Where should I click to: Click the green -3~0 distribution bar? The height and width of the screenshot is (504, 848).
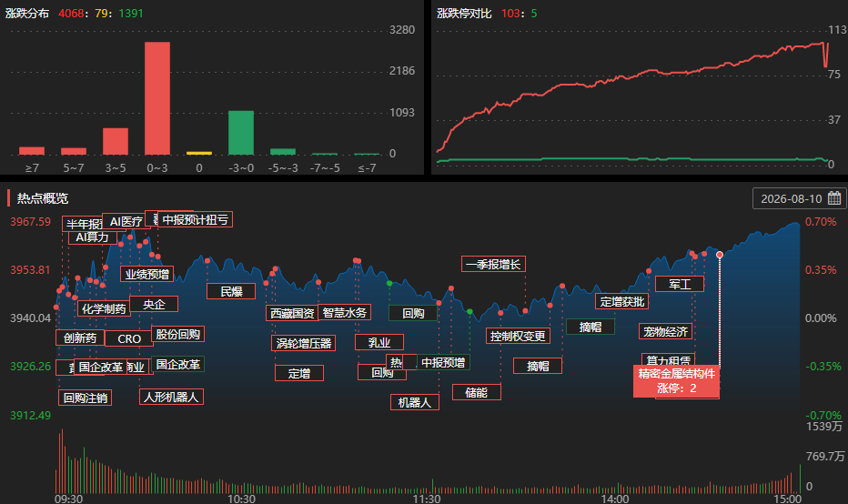[x=241, y=133]
